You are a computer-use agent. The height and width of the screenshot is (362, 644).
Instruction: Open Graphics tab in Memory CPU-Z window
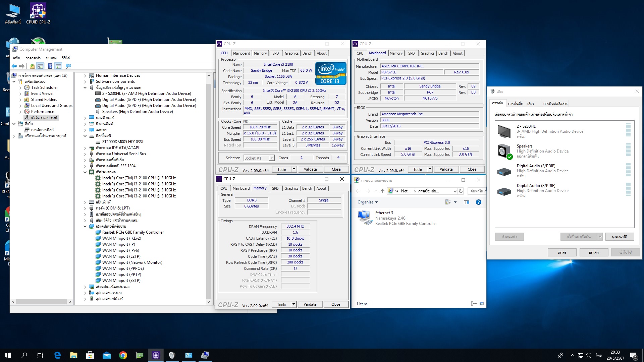(x=291, y=188)
